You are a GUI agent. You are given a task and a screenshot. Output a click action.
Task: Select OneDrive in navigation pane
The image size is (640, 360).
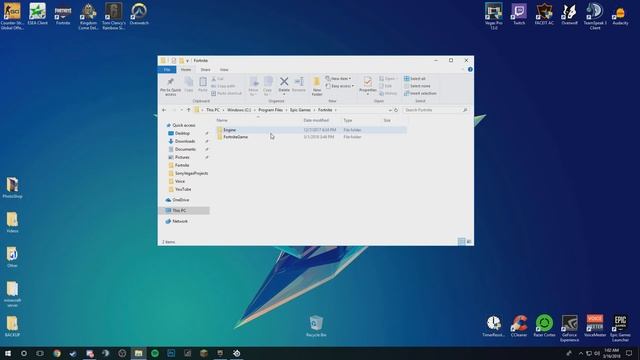(180, 200)
